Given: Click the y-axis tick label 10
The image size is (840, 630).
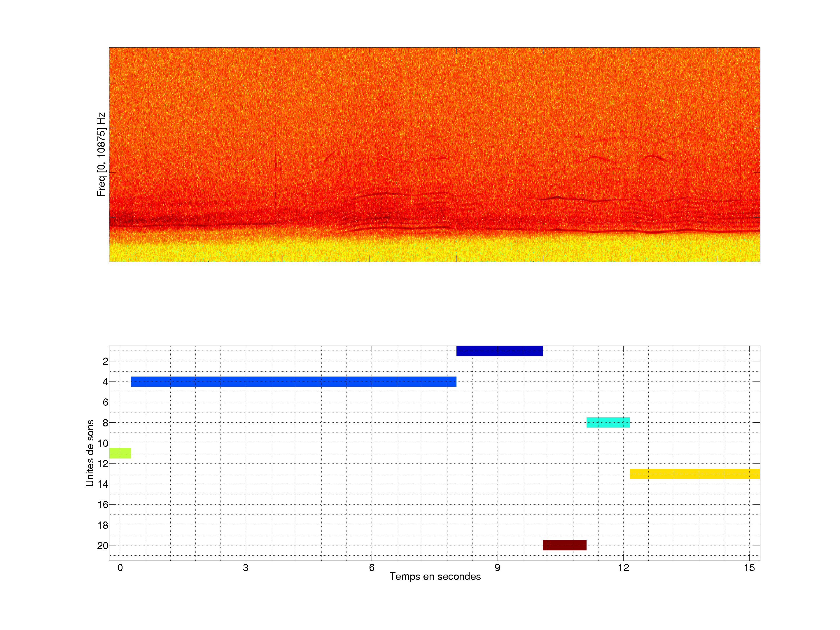Looking at the screenshot, I should (x=103, y=443).
